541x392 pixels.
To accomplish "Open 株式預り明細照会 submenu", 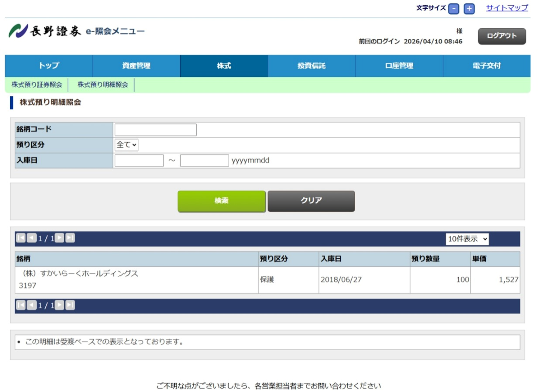I will 103,85.
